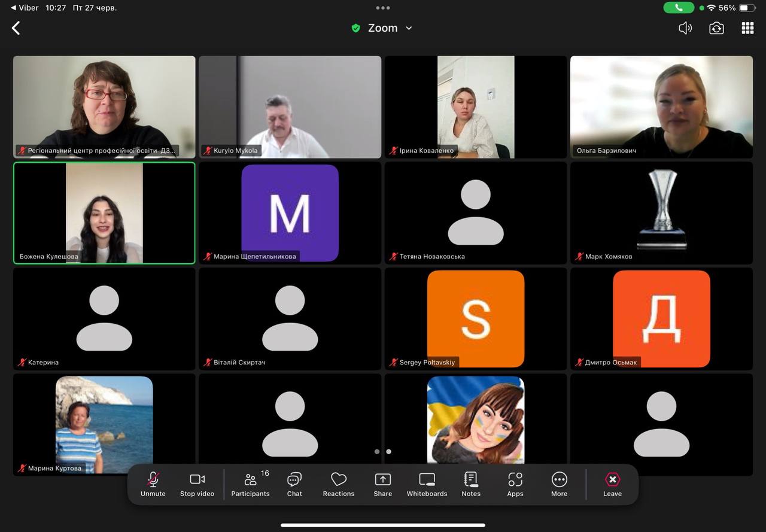
Task: Open the Chat panel
Action: click(x=294, y=484)
